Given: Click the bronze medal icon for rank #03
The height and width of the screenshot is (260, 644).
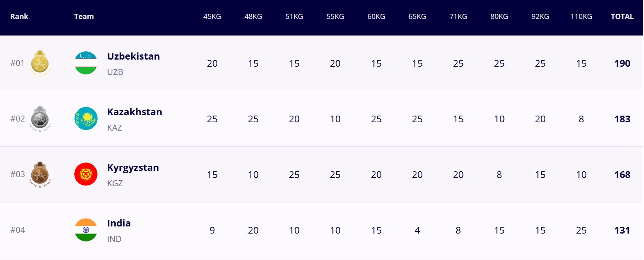Looking at the screenshot, I should (x=40, y=174).
